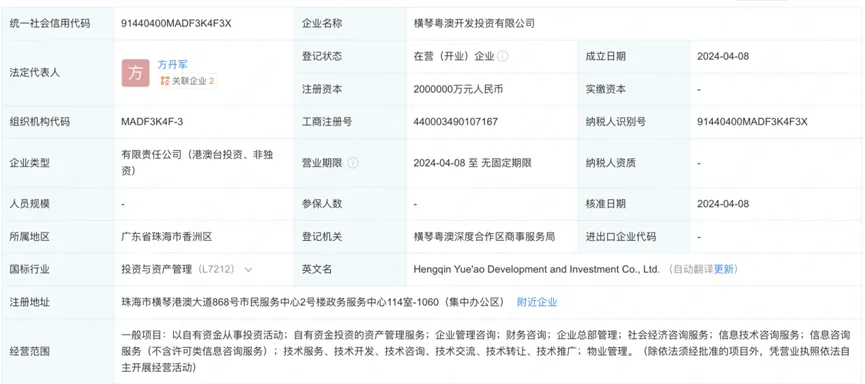The image size is (865, 384).
Task: Select English name Hengqin Yue'ao Development text
Action: (x=536, y=270)
